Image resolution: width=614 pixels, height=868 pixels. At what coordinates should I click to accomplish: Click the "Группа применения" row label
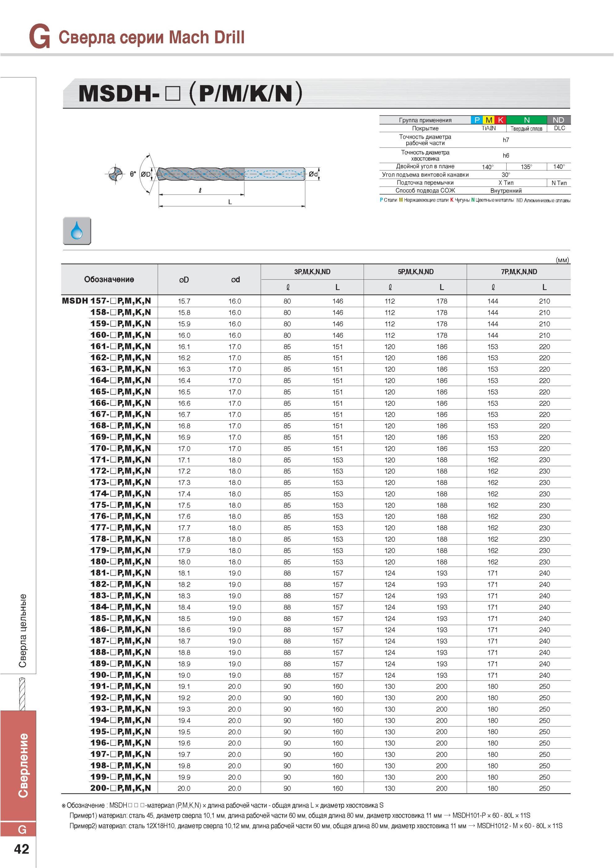[x=425, y=120]
